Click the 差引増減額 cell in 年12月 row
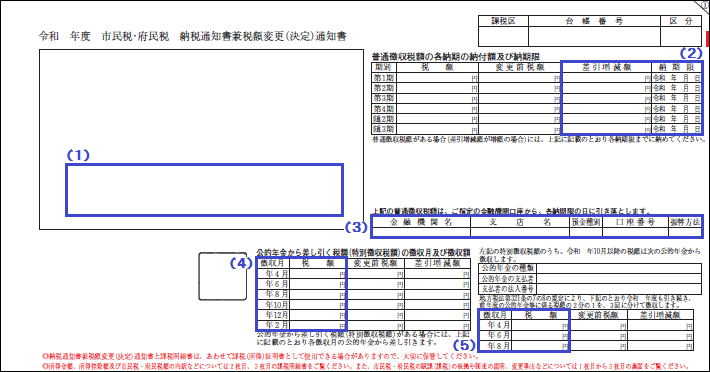Screen dimensions: 710x372 pyautogui.click(x=437, y=315)
